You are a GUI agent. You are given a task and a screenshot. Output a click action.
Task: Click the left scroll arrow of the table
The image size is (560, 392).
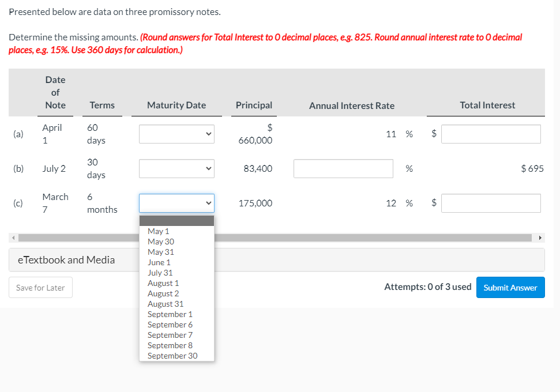12,237
